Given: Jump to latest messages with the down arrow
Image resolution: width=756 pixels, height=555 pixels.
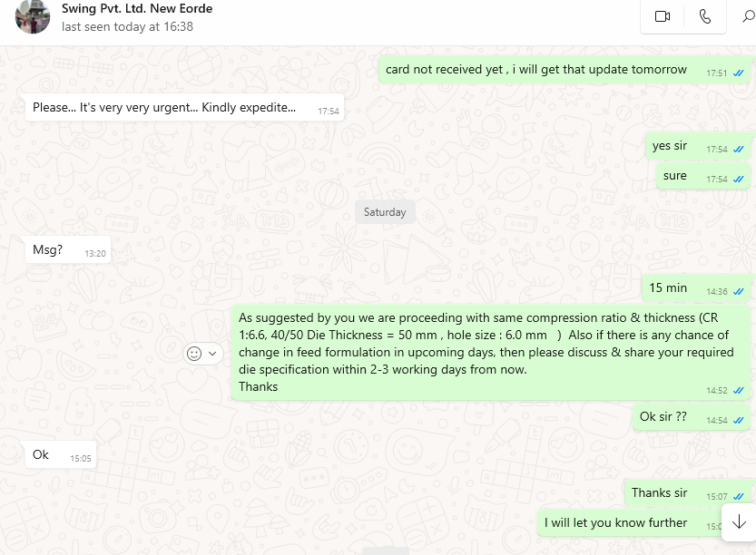Looking at the screenshot, I should (739, 521).
